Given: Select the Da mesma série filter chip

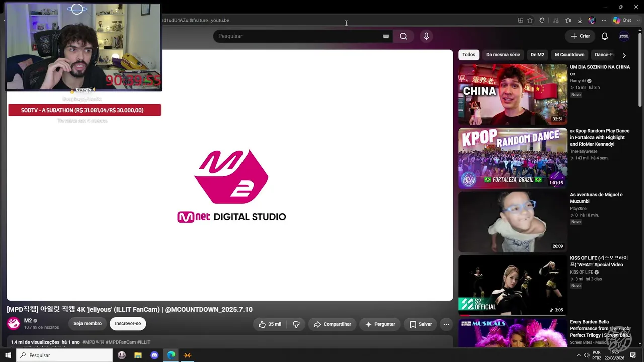Looking at the screenshot, I should [x=503, y=55].
